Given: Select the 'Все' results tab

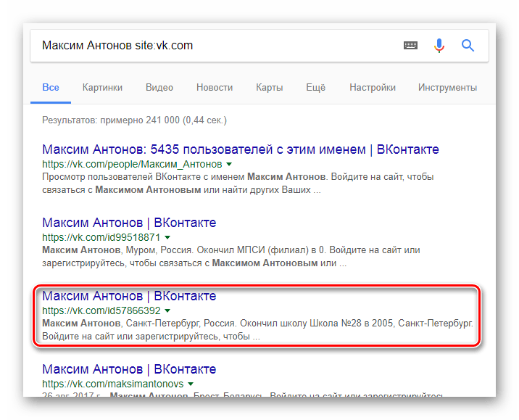Looking at the screenshot, I should click(51, 88).
